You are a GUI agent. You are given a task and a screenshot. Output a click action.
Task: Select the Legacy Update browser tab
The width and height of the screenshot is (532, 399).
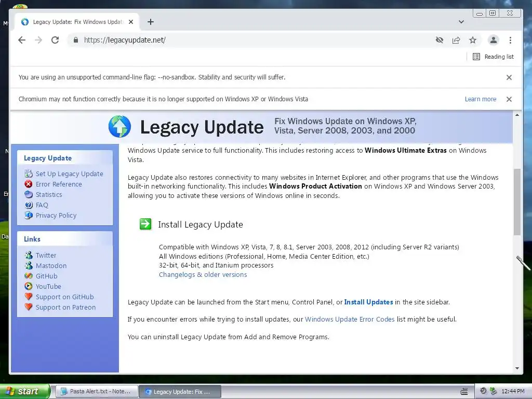click(77, 22)
